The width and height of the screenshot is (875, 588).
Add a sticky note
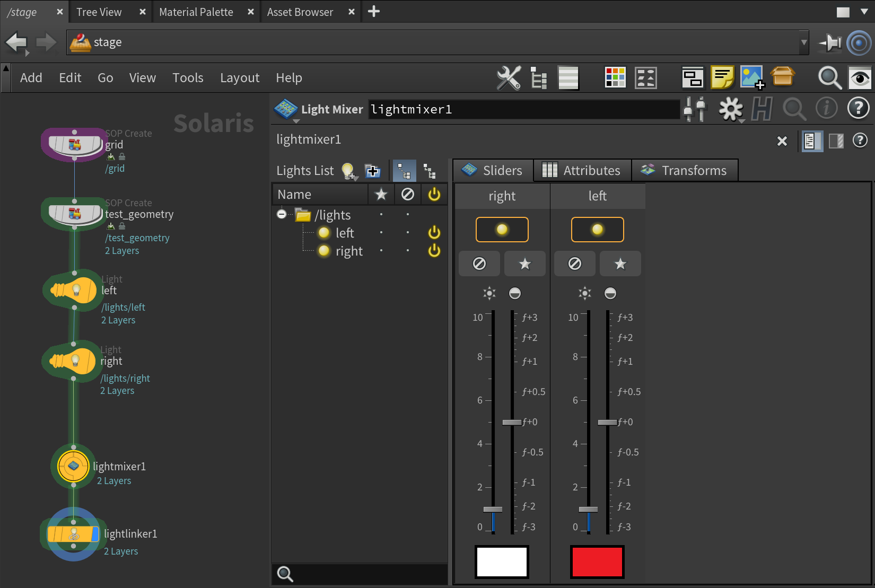722,78
